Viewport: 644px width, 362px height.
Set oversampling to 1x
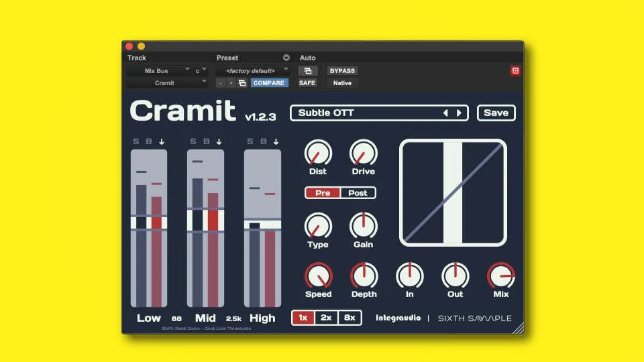tap(303, 318)
